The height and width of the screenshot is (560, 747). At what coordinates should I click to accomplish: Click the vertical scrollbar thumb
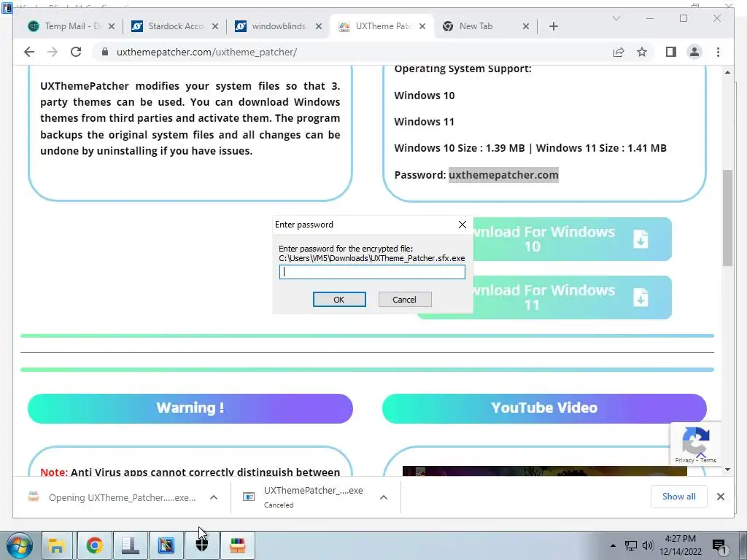click(727, 217)
